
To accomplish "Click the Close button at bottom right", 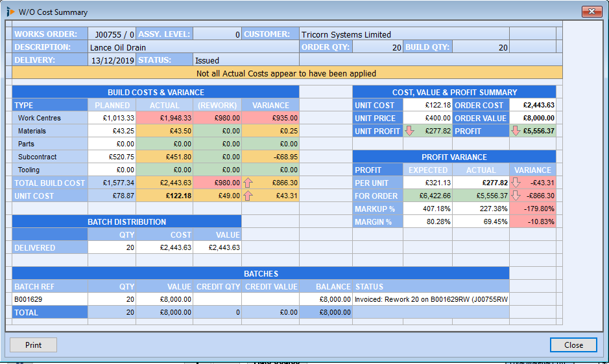I will [x=573, y=345].
